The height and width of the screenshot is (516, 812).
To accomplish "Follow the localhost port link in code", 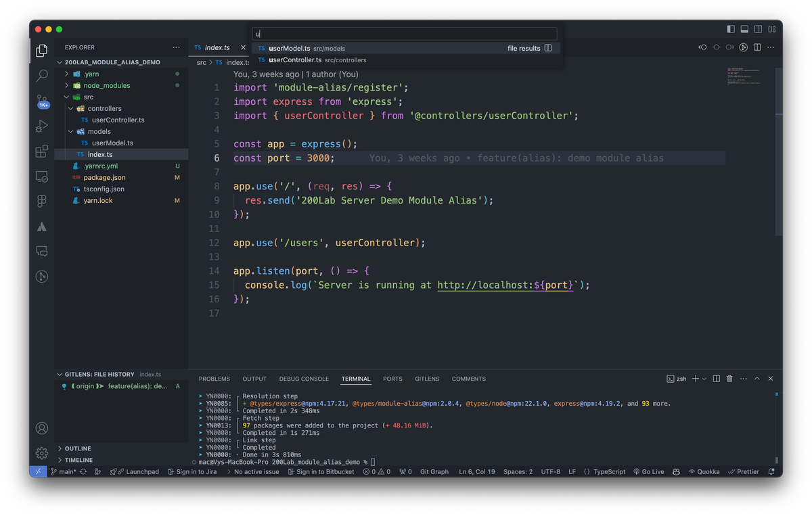I will pyautogui.click(x=504, y=285).
